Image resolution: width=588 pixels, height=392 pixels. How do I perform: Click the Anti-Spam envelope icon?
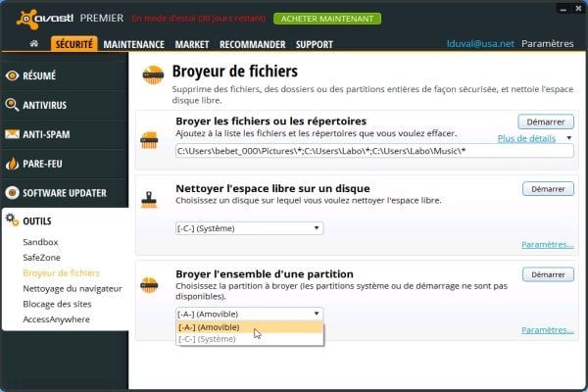pos(12,134)
